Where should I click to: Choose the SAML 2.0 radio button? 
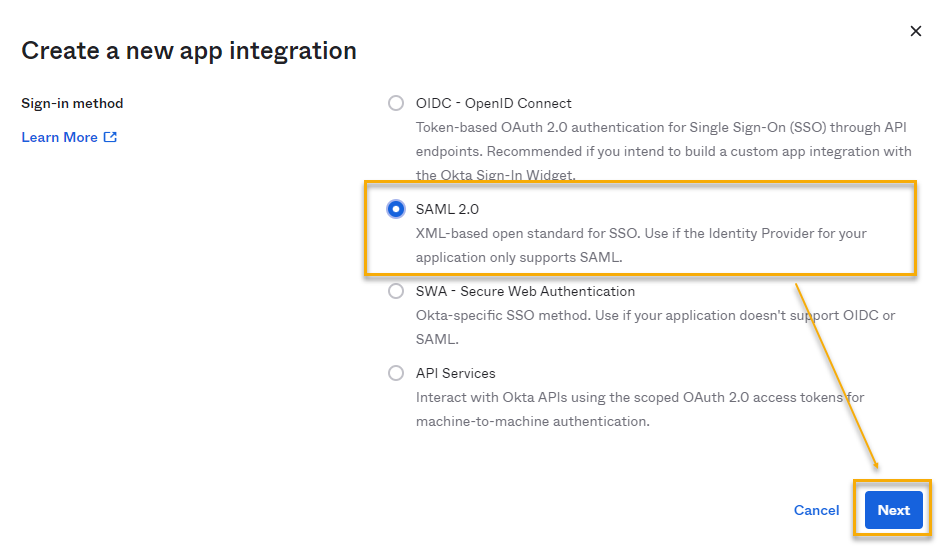click(396, 209)
